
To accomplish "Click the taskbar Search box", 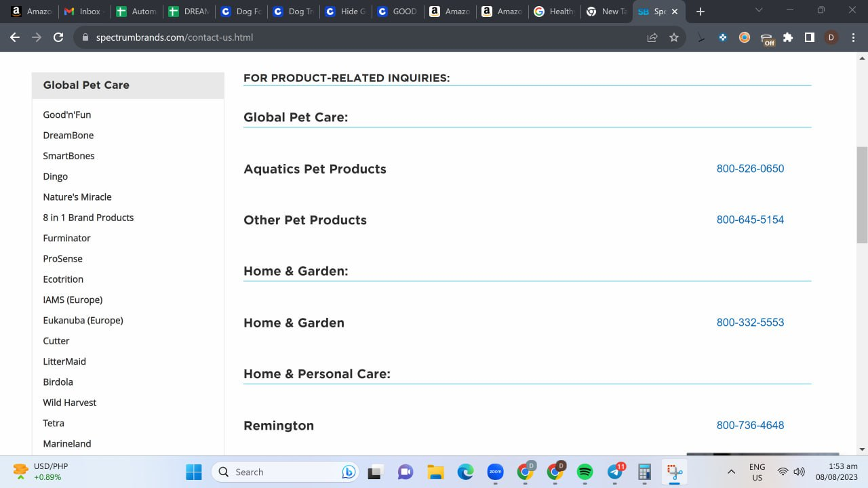I will click(x=285, y=472).
